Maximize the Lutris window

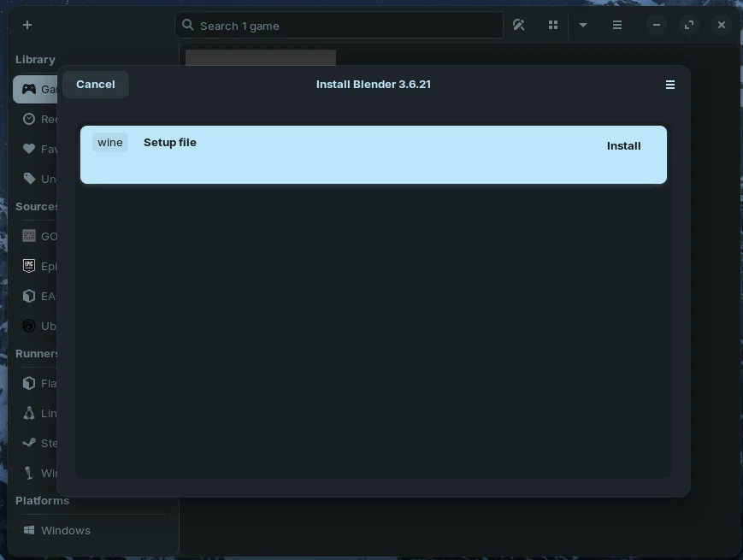(689, 25)
